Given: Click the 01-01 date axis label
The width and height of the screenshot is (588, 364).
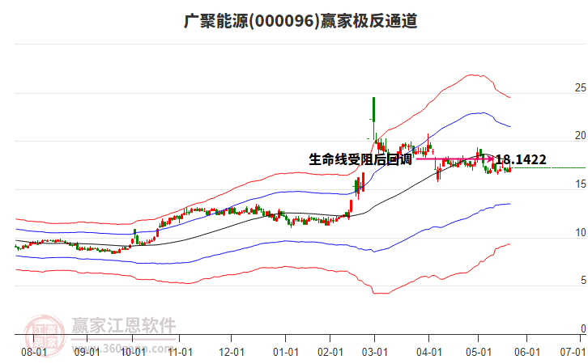Looking at the screenshot, I should [286, 353].
